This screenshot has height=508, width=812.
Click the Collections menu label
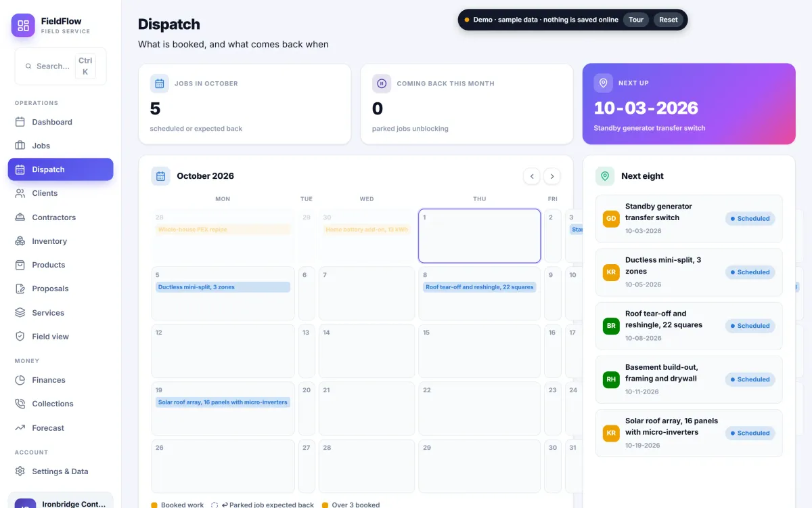(53, 404)
